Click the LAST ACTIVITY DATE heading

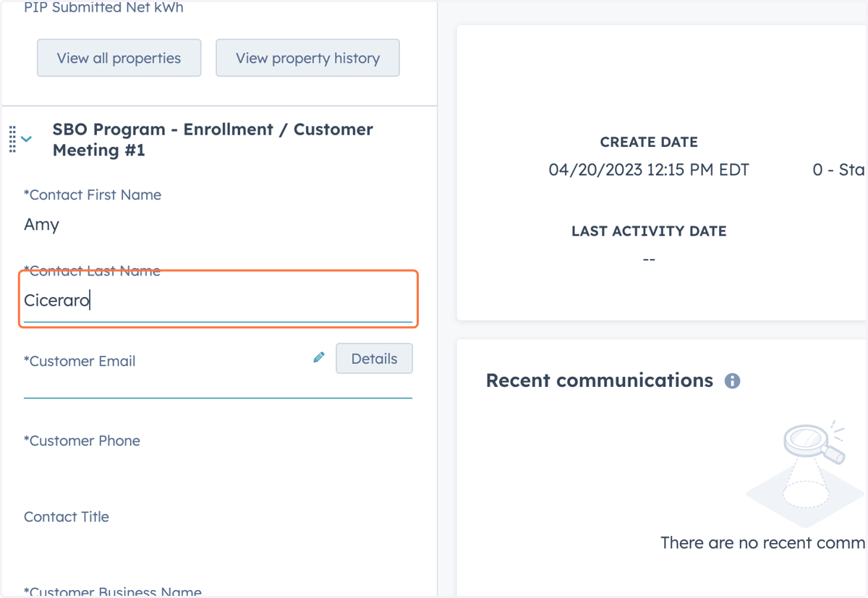[649, 231]
